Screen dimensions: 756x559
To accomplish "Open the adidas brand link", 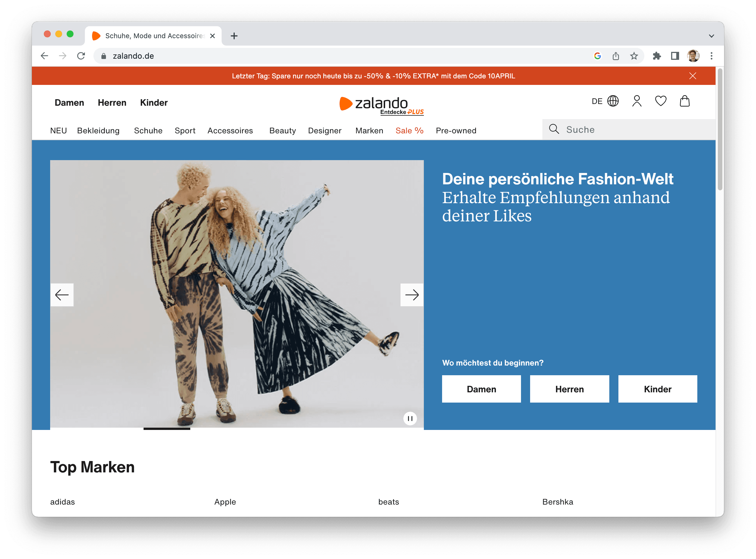I will click(x=62, y=501).
